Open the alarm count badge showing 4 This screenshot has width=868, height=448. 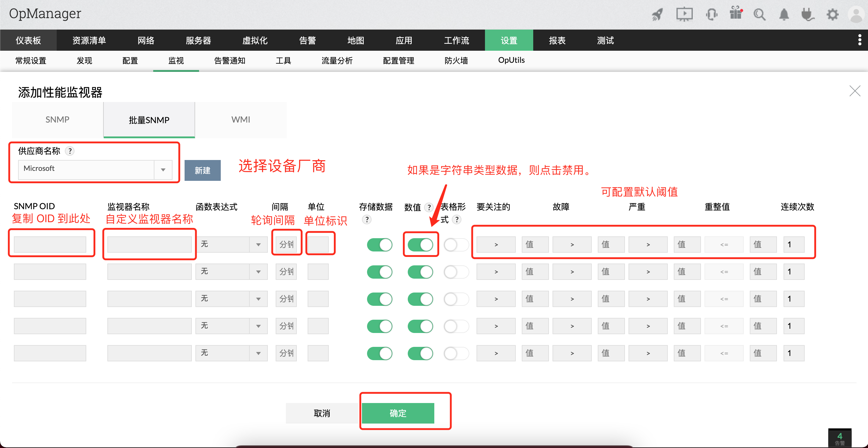pyautogui.click(x=840, y=438)
